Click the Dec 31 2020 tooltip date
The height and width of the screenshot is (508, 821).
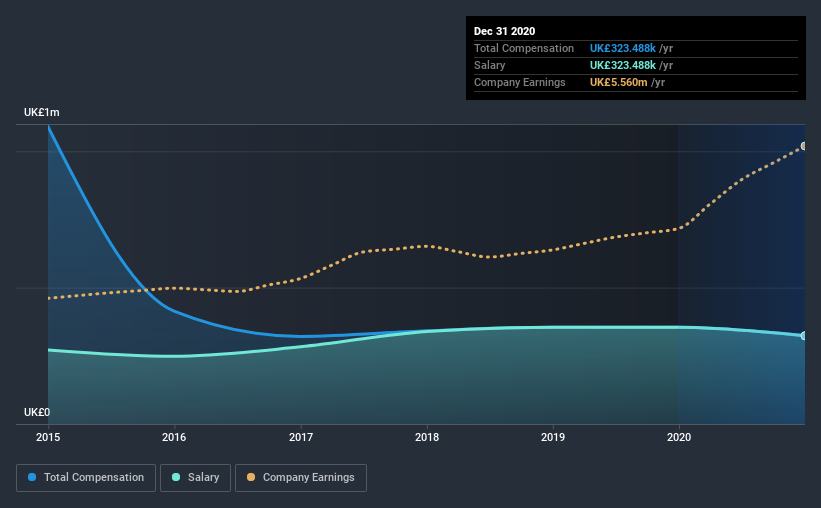(x=504, y=31)
